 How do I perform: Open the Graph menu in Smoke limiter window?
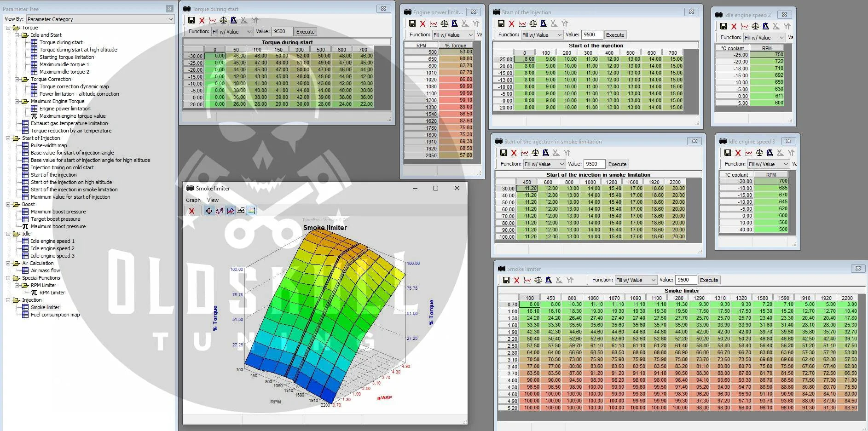[193, 200]
